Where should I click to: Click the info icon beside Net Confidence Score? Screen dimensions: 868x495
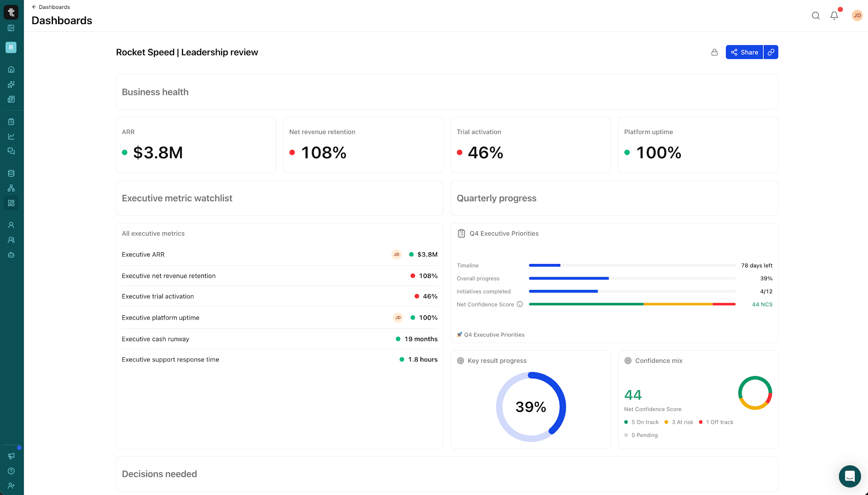(x=520, y=304)
